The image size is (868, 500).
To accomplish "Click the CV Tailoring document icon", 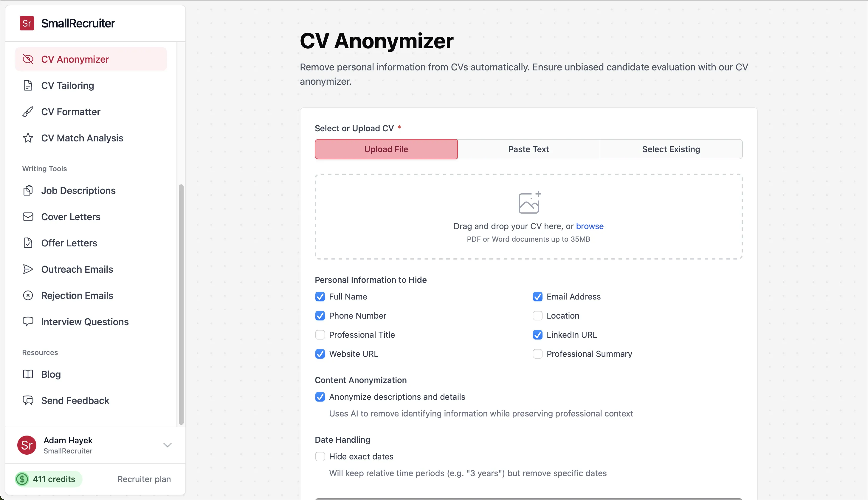I will tap(28, 86).
